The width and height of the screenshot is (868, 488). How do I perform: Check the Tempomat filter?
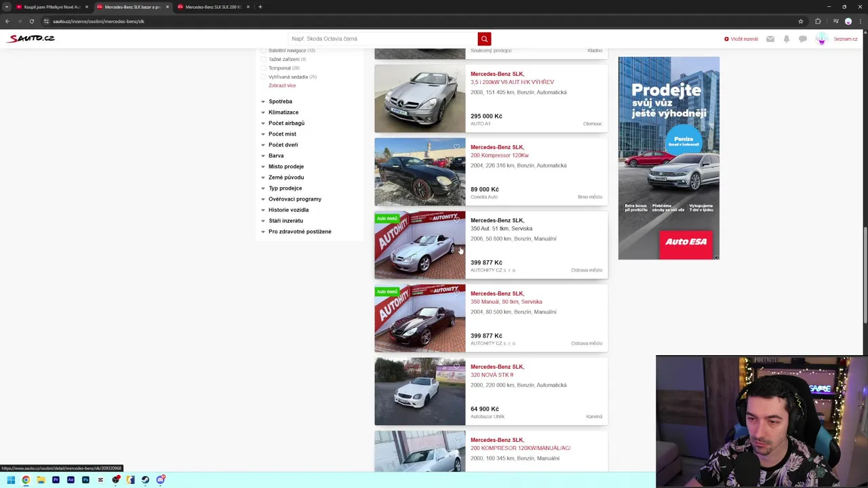tap(264, 68)
